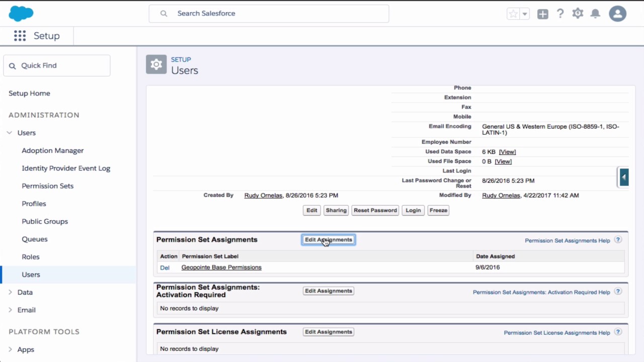Open Geopointe Base Permissions link
The height and width of the screenshot is (362, 644).
[221, 267]
